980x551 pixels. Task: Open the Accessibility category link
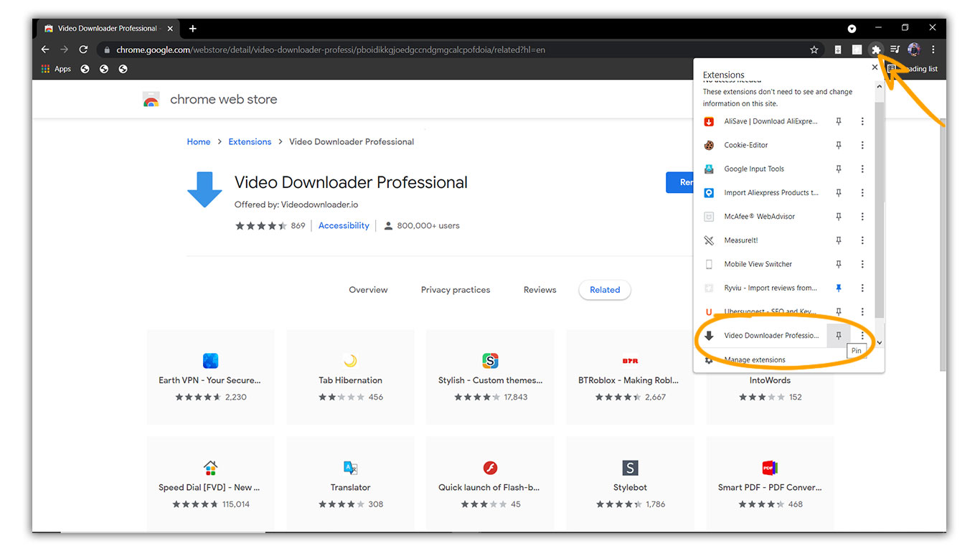pyautogui.click(x=344, y=226)
